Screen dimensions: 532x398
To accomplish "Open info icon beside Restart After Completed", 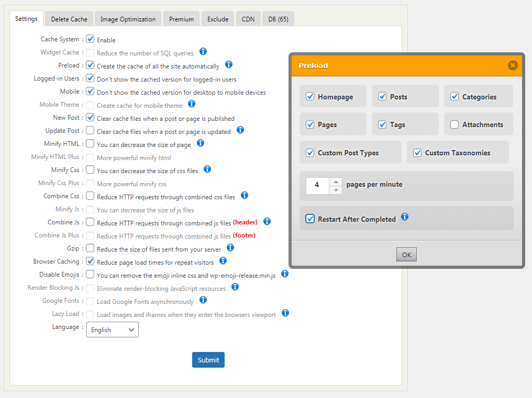I will pyautogui.click(x=404, y=217).
